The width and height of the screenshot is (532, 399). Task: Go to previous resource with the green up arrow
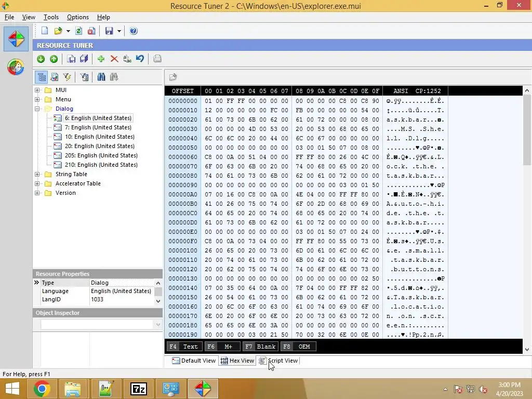(54, 59)
